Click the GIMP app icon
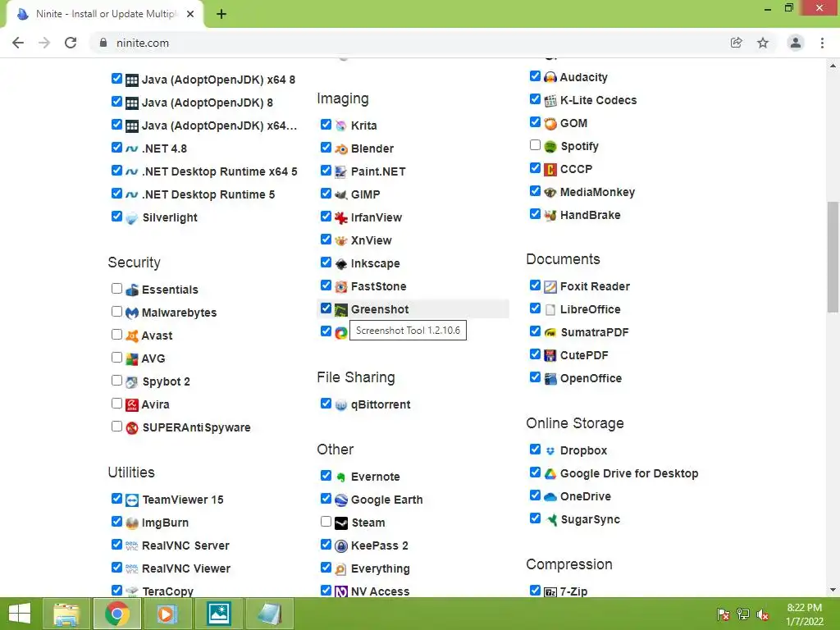Viewport: 840px width, 630px height. tap(340, 195)
